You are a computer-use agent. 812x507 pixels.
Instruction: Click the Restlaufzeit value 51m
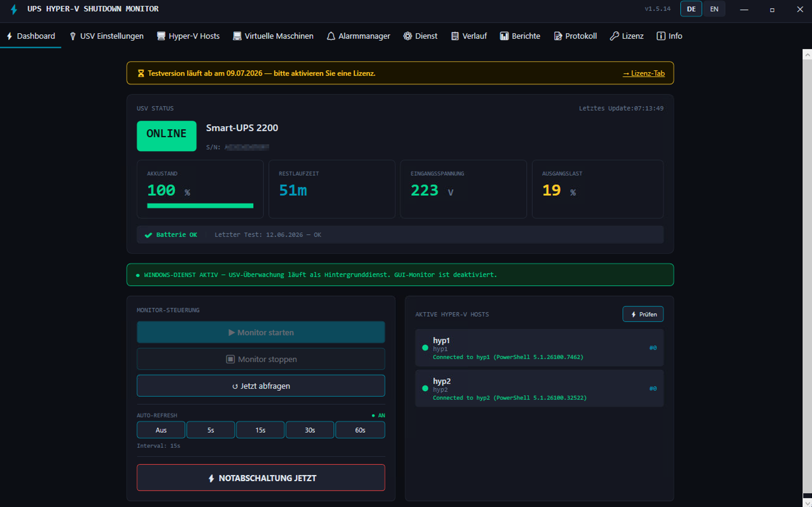(x=293, y=191)
